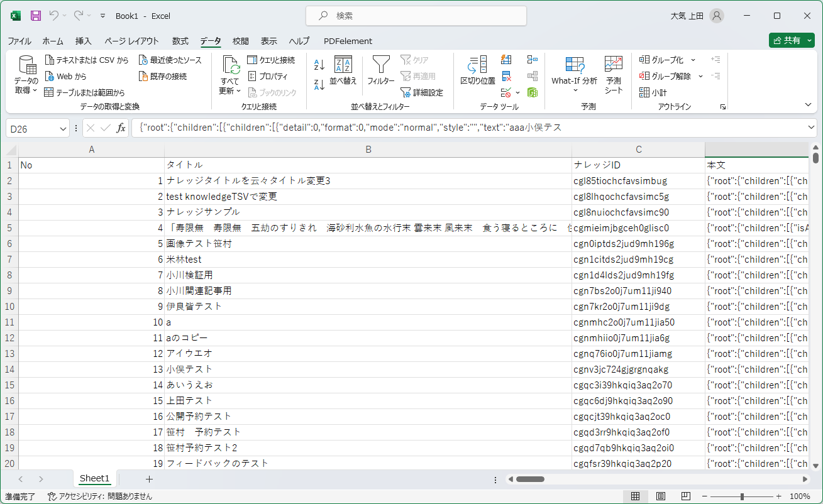Switch to the 表示 tab
The width and height of the screenshot is (823, 504).
[269, 41]
